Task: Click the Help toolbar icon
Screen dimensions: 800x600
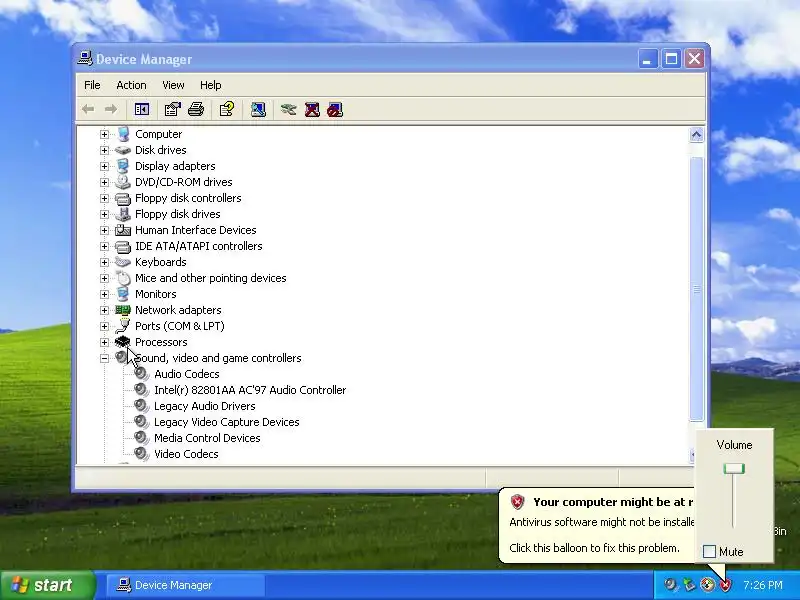Action: click(227, 109)
